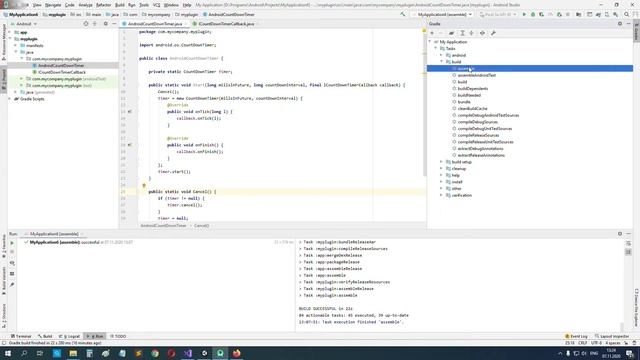This screenshot has width=640, height=360.
Task: Open Search Everywhere magnifier in the toolbar
Action: [626, 14]
